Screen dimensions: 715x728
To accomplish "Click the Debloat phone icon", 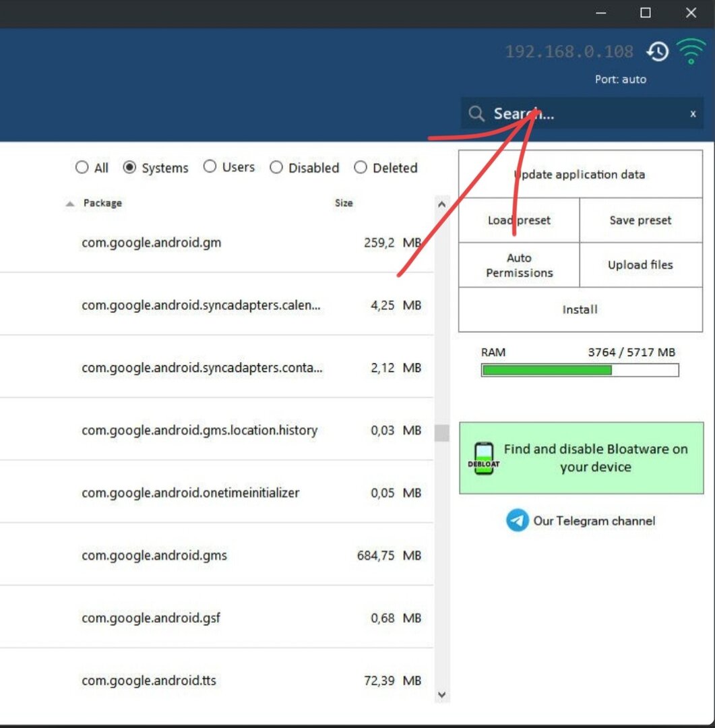I will coord(483,458).
